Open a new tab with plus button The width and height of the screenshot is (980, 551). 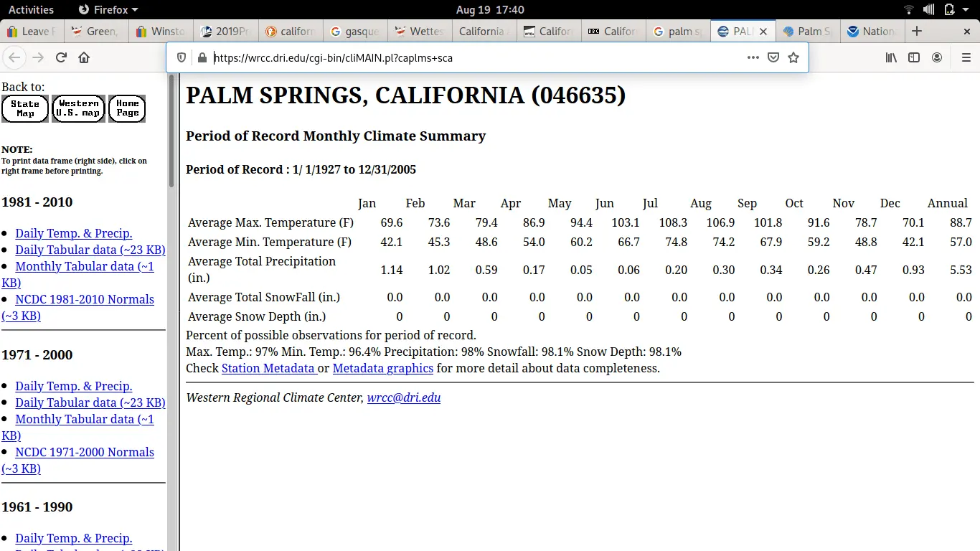[x=916, y=32]
